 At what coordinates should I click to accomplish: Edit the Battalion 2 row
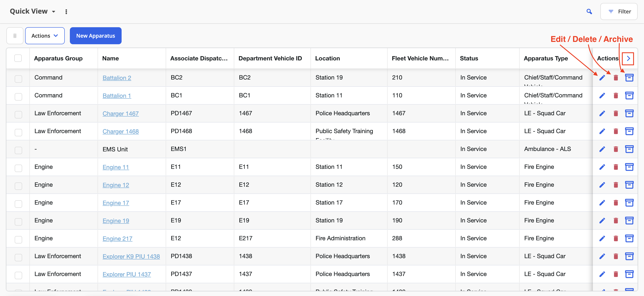(x=602, y=78)
